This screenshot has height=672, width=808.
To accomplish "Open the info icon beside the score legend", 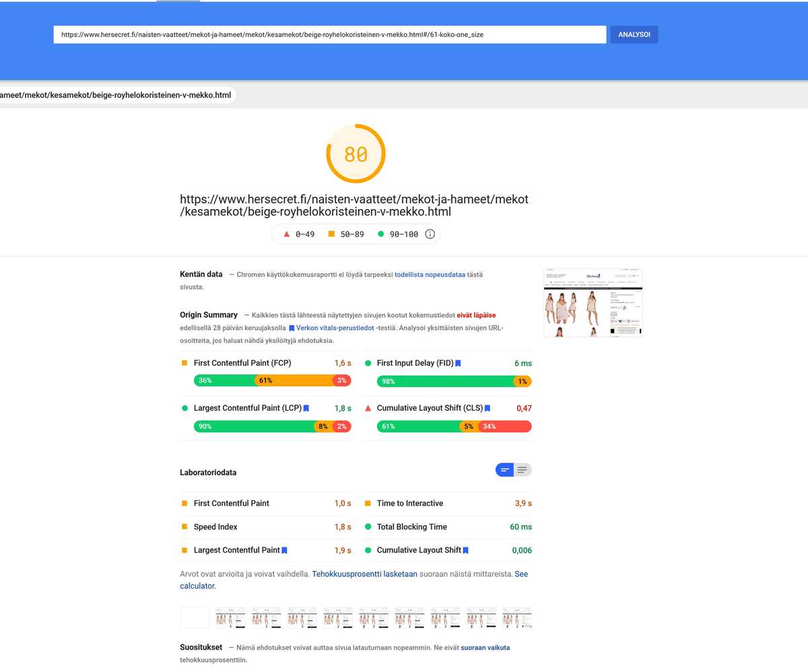I will click(429, 234).
